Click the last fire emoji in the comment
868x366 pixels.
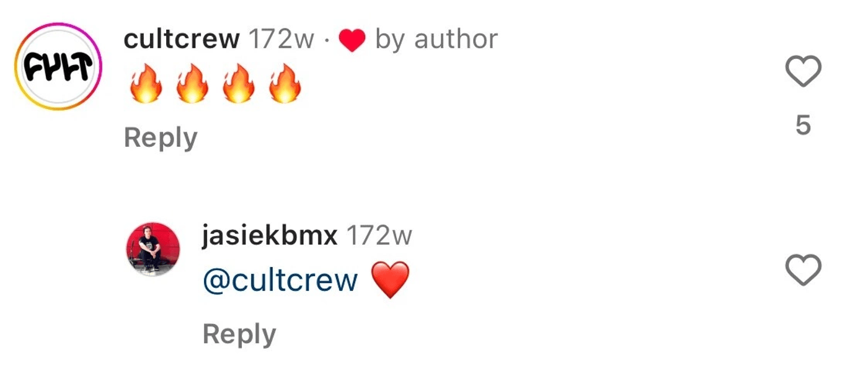[285, 83]
